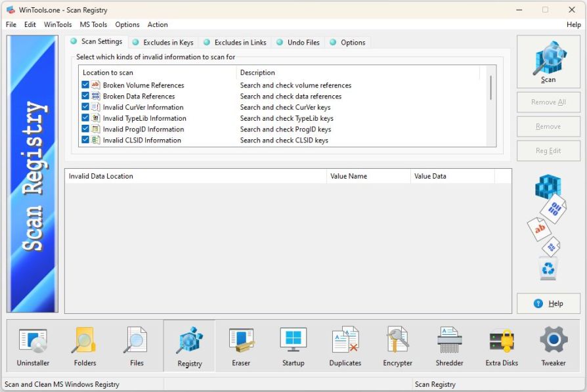Click the Description column header
587x392 pixels.
tap(358, 72)
